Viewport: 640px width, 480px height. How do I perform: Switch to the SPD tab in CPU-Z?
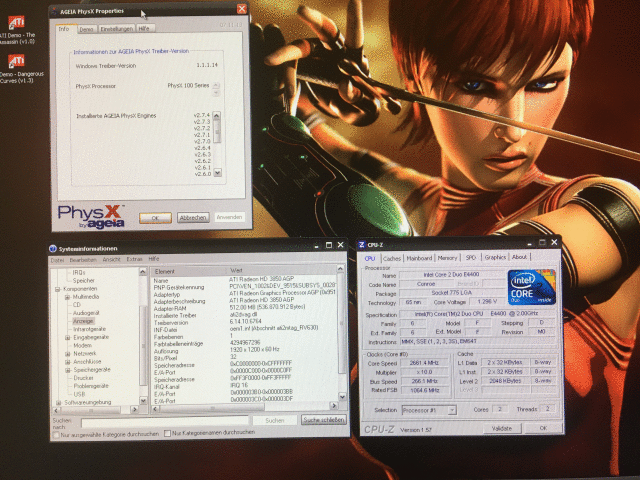(x=471, y=258)
